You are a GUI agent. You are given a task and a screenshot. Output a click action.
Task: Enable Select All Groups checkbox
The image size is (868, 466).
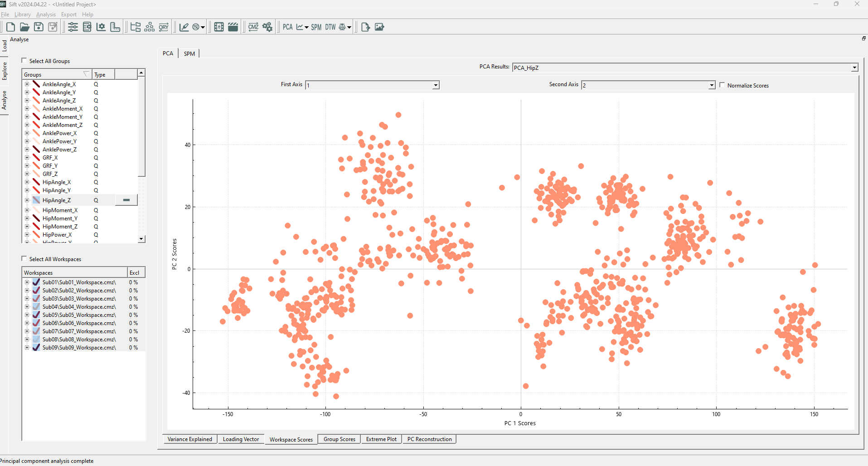click(x=24, y=61)
